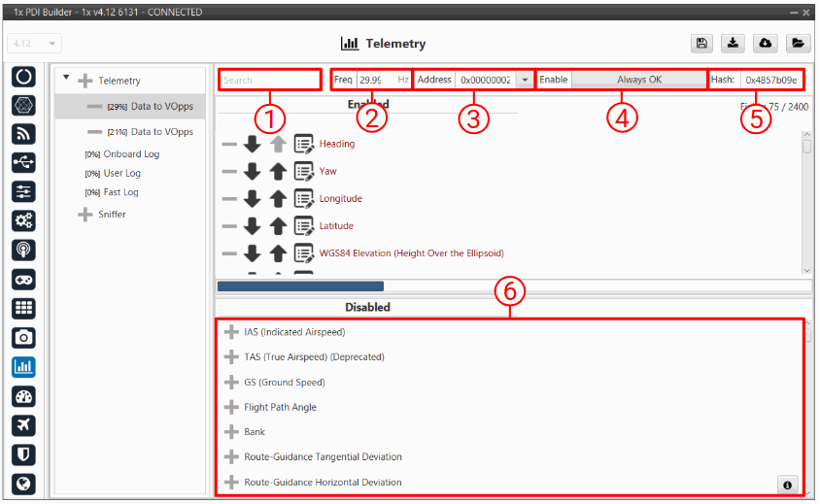This screenshot has height=504, width=820.
Task: Click the open folder icon
Action: (797, 44)
